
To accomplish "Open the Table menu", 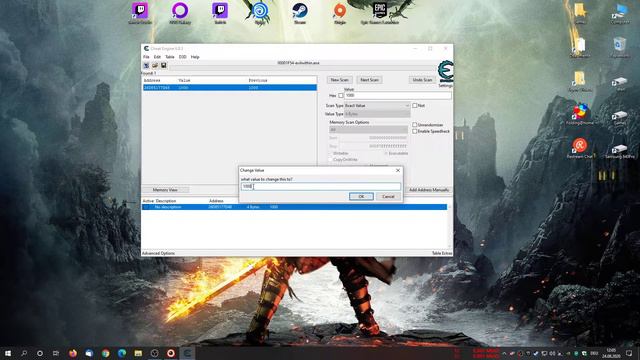I will [x=170, y=57].
